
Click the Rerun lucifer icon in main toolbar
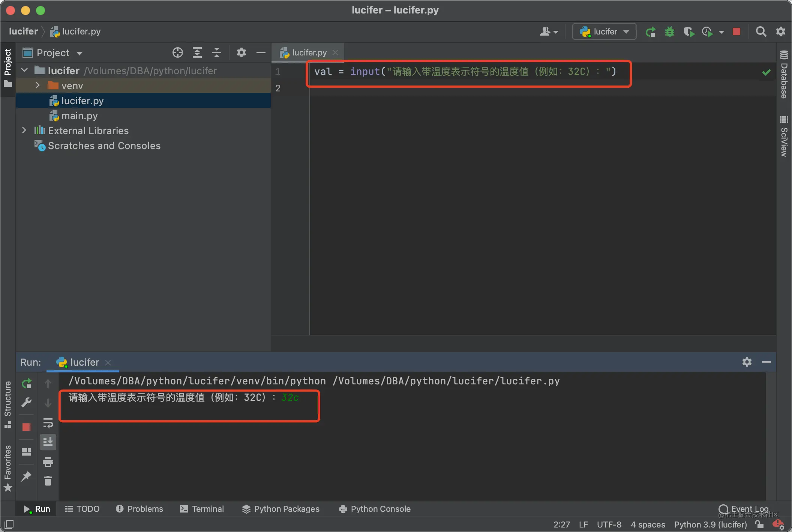651,32
